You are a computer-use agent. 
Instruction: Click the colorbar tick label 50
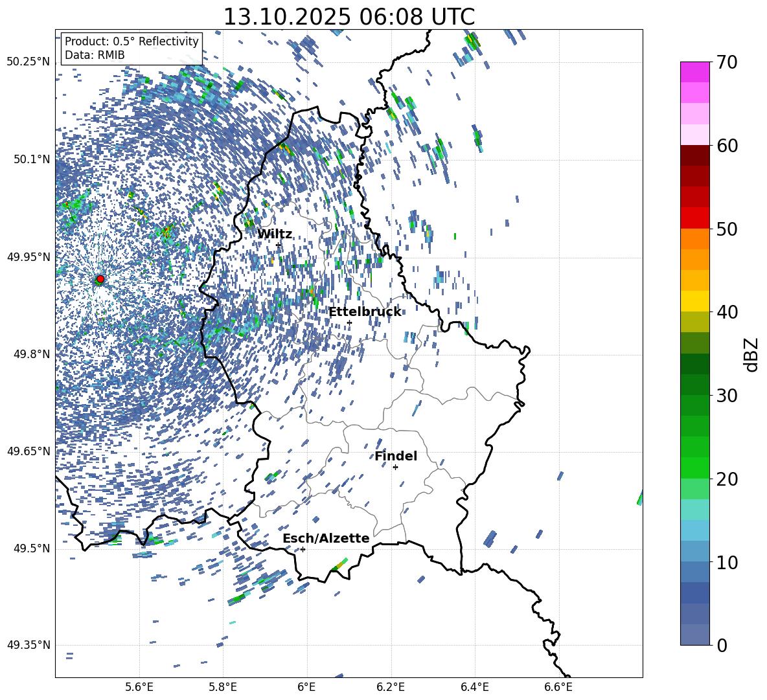coord(727,229)
